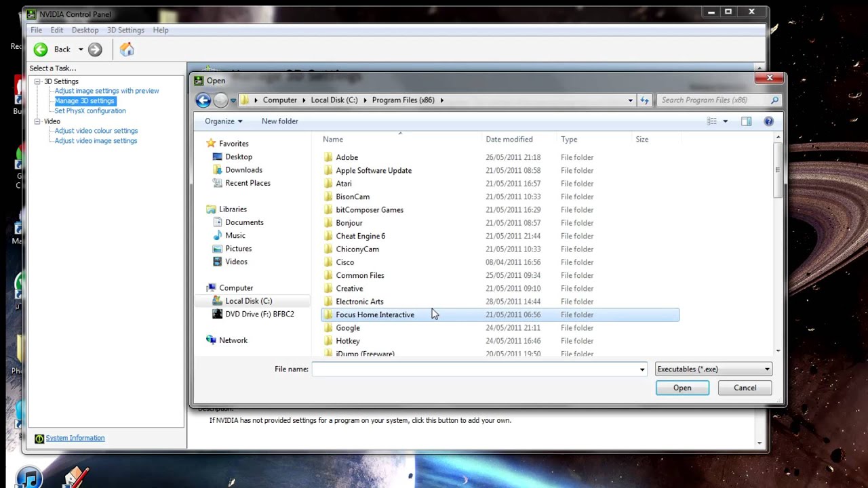Select the bitComposer Games folder
Screen dimensions: 868x488
(x=370, y=210)
